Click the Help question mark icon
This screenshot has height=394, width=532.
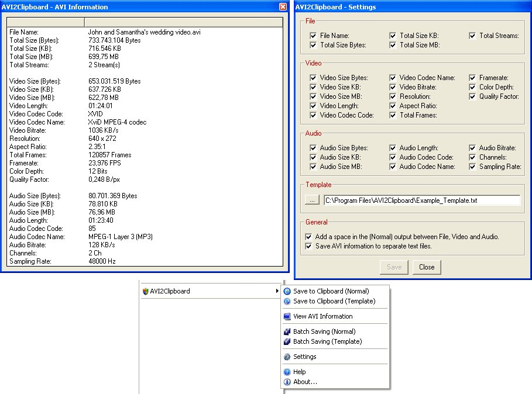click(287, 372)
